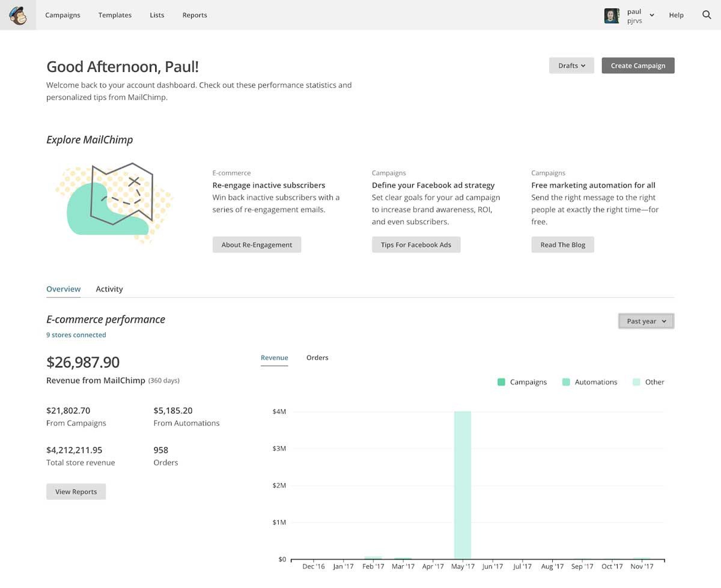Click the Feb '17 axis label
Screen dimensions: 721x588
coord(373,566)
